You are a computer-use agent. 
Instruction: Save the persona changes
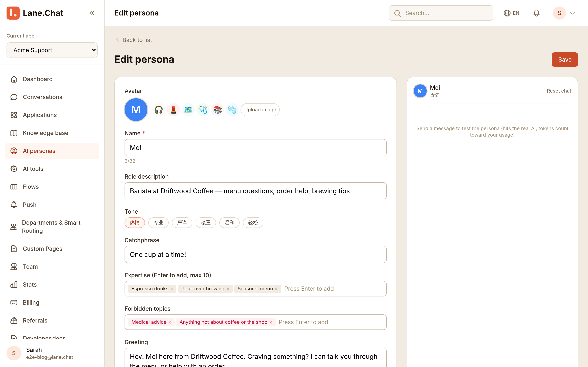(565, 60)
